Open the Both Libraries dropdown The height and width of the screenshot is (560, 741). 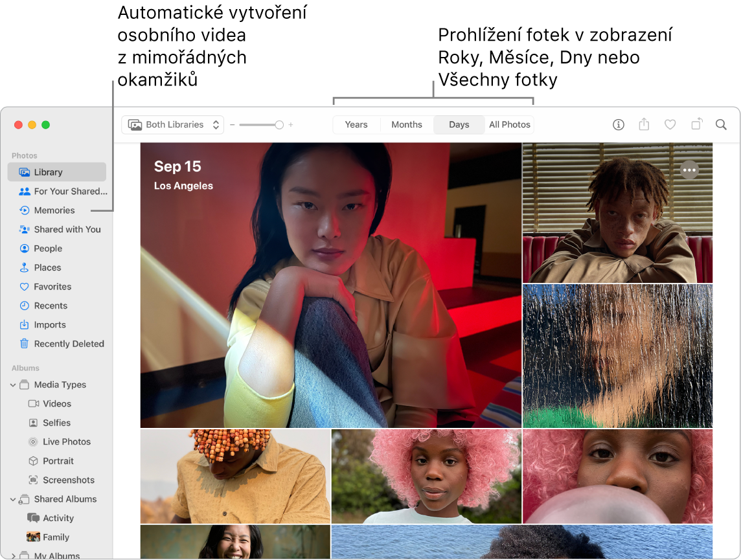point(172,124)
